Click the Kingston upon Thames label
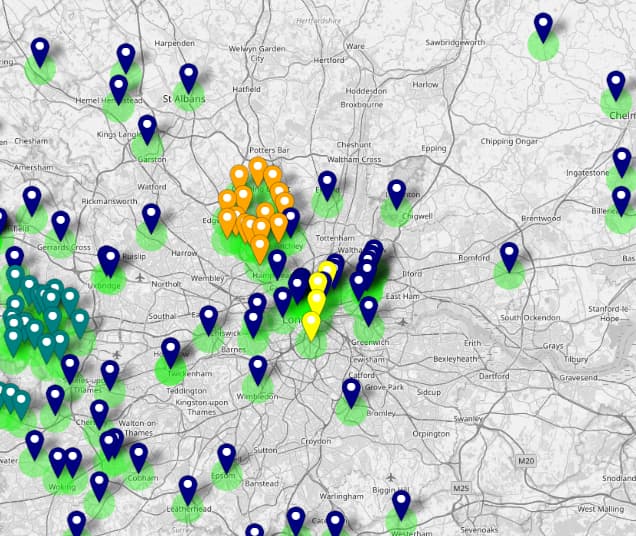Screen dimensions: 636x536 (x=202, y=407)
